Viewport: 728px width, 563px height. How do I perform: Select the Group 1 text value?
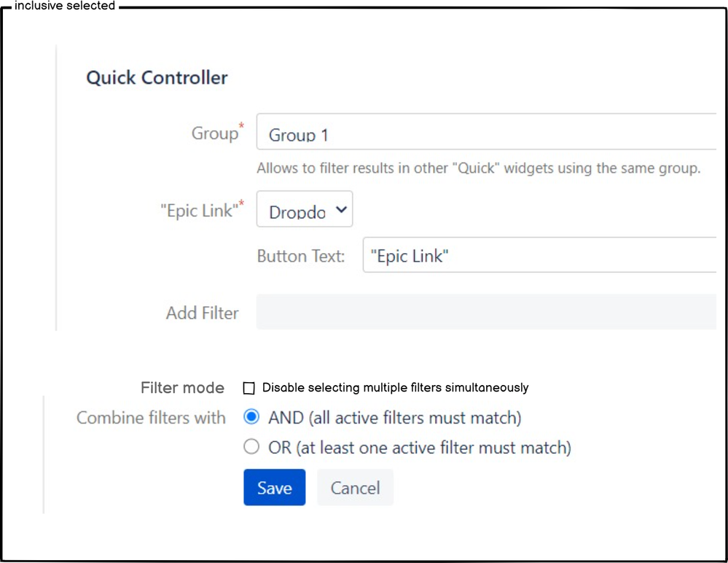(299, 134)
